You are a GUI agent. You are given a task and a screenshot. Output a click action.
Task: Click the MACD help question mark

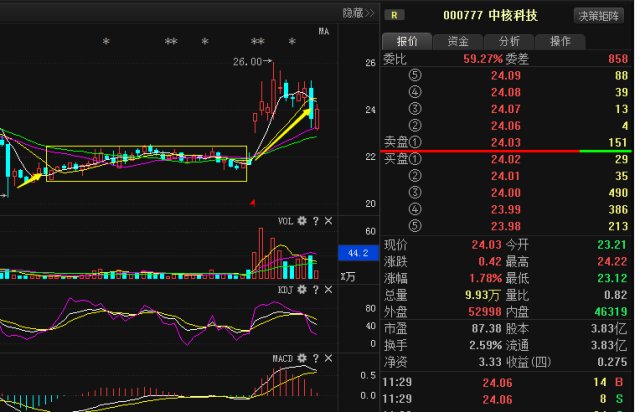coord(315,357)
